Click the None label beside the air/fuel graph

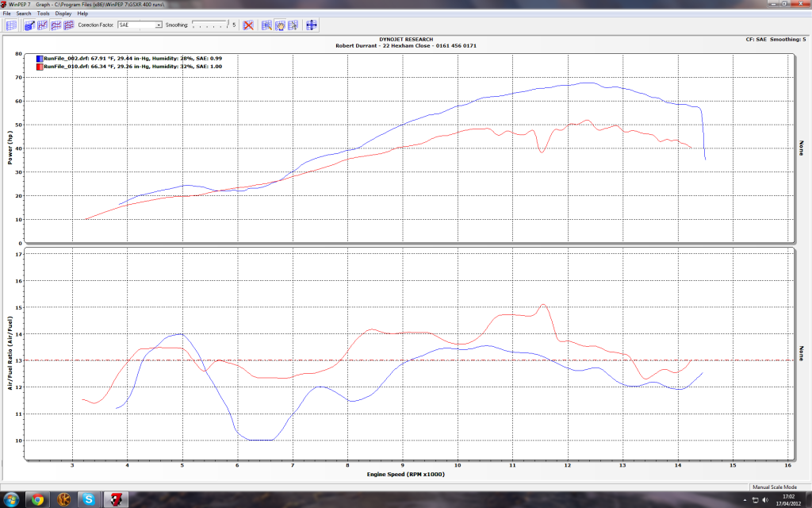[801, 353]
